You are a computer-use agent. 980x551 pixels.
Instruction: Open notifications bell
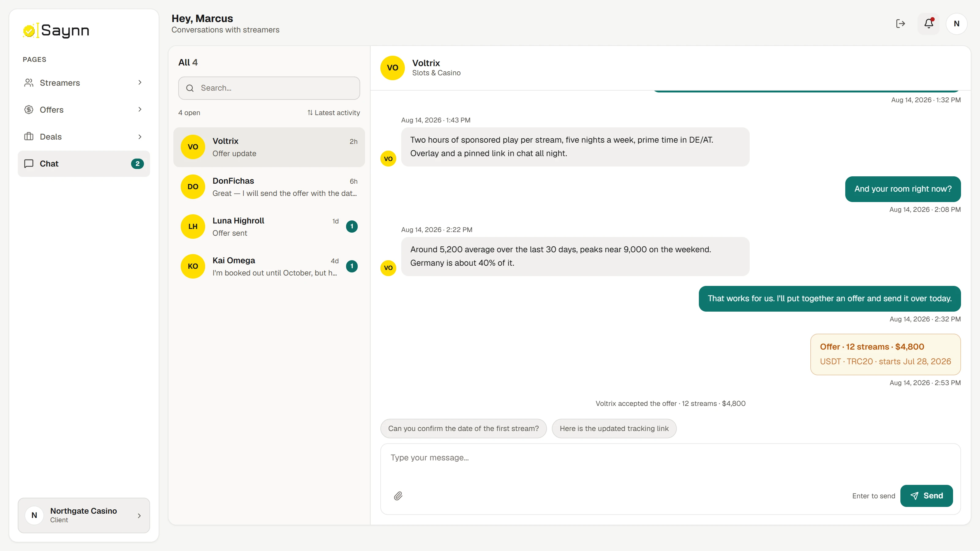click(x=929, y=24)
